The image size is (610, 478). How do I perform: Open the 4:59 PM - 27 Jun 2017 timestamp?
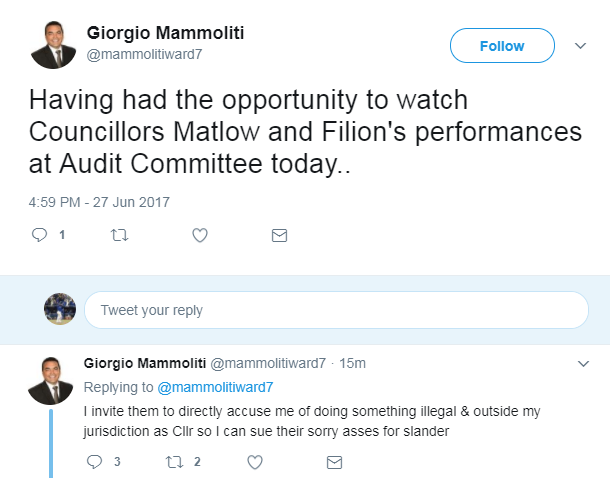tap(99, 201)
